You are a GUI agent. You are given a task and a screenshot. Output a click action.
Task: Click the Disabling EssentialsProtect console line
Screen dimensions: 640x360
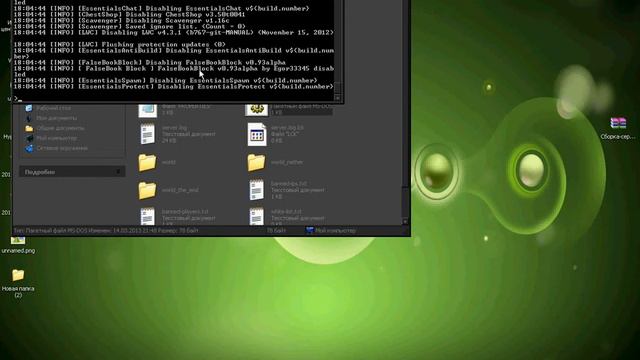(x=173, y=87)
